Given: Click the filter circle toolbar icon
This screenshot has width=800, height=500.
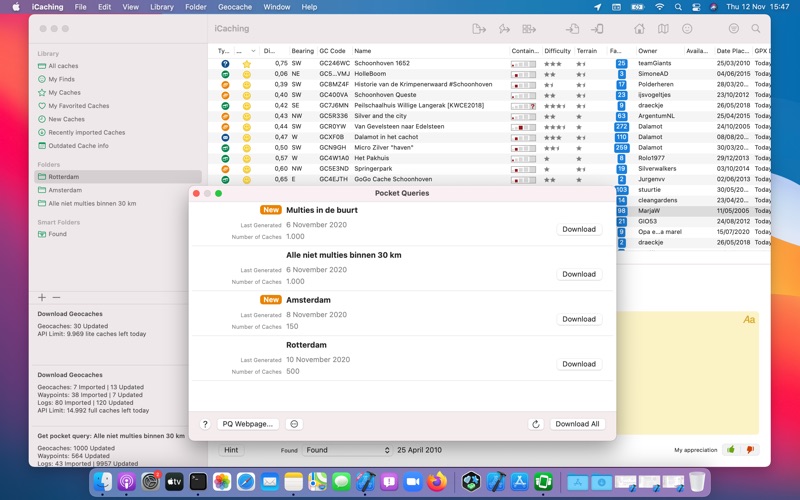Looking at the screenshot, I should (734, 29).
